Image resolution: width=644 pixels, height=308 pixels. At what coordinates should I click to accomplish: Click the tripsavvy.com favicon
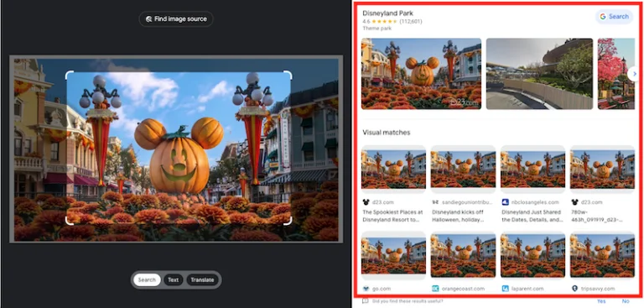(575, 289)
